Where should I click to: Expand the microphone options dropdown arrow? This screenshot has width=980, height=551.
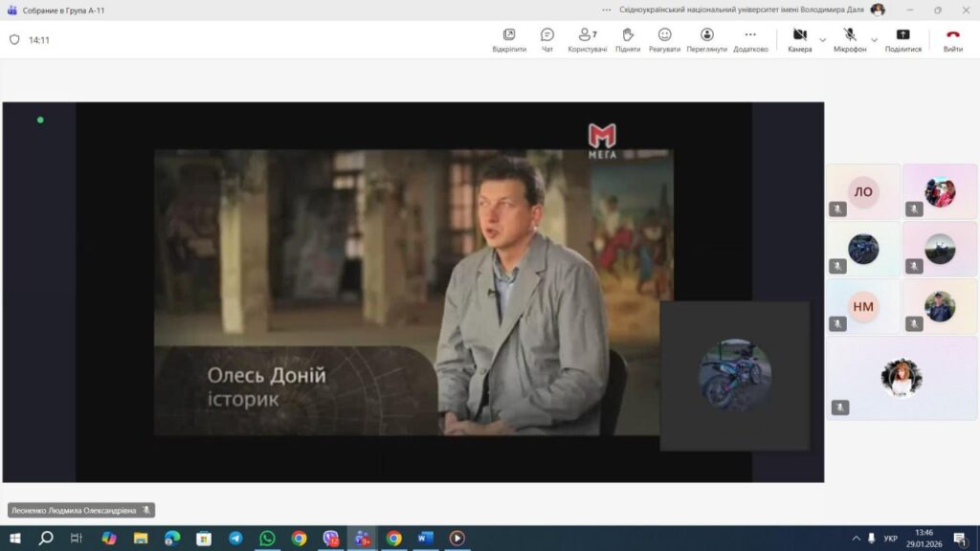coord(874,40)
